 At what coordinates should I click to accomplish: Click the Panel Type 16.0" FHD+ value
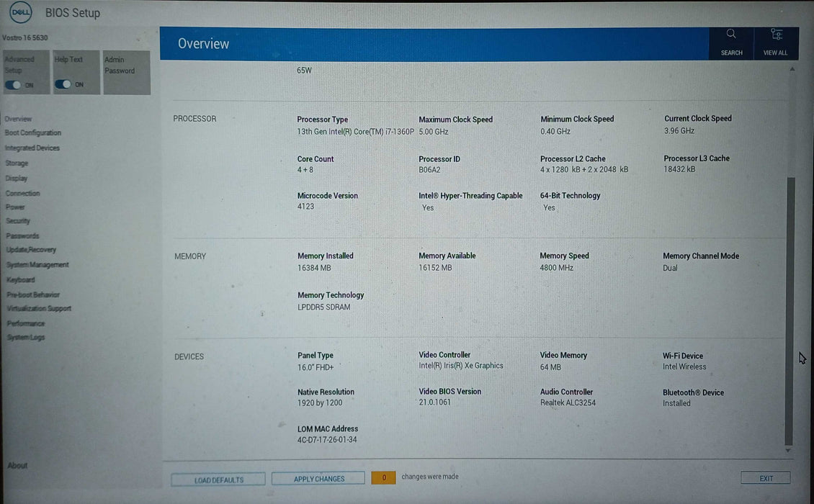pyautogui.click(x=316, y=367)
